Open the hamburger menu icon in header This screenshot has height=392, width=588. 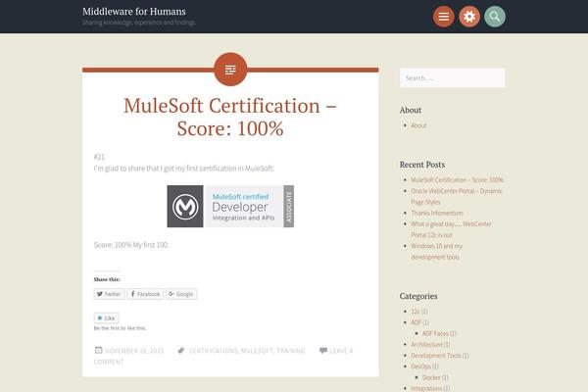click(x=444, y=17)
